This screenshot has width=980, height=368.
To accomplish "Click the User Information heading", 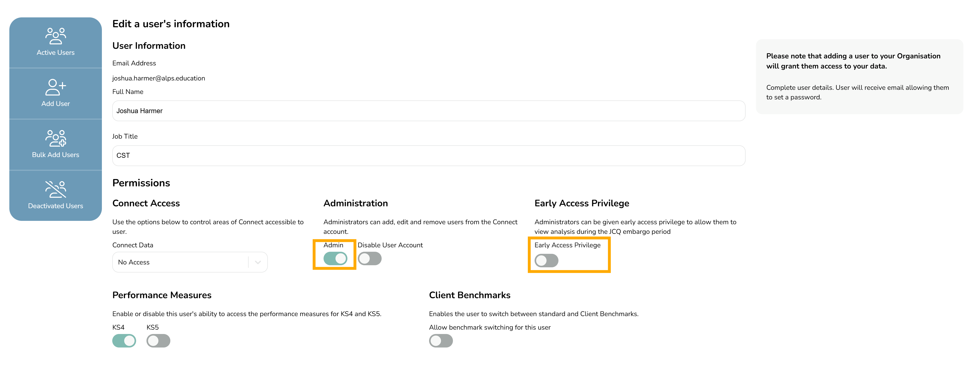I will click(x=149, y=46).
